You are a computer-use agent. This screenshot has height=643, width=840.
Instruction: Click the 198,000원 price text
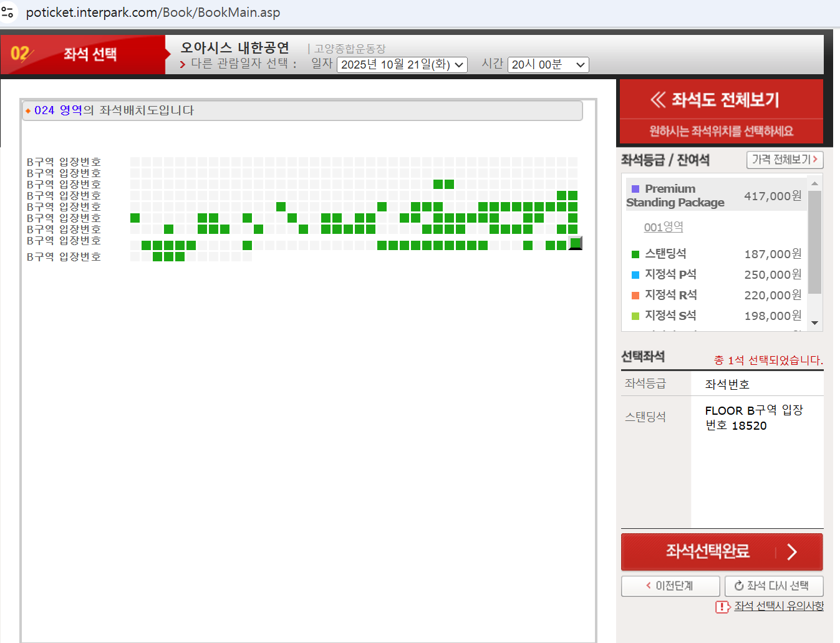coord(773,316)
